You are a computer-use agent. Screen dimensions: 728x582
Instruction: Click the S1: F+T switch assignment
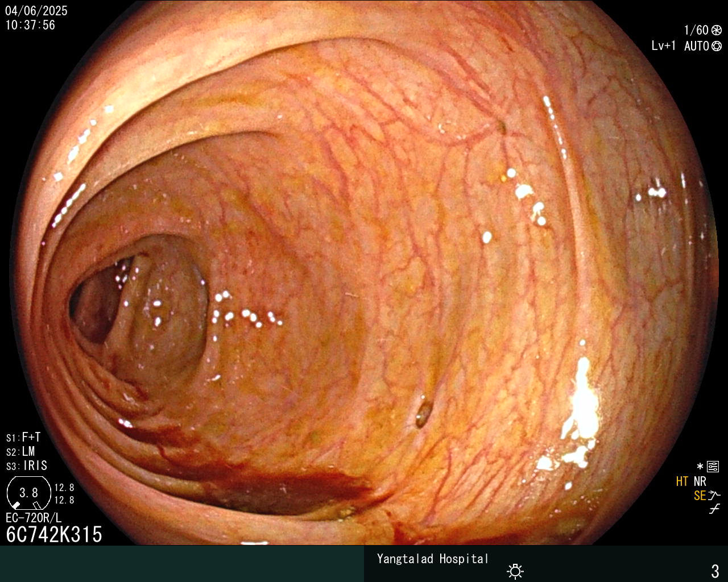pyautogui.click(x=23, y=437)
